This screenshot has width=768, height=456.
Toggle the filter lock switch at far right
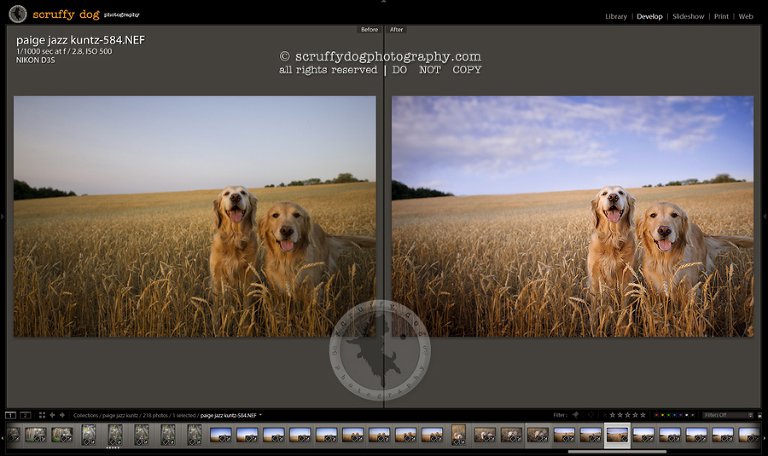tap(758, 415)
